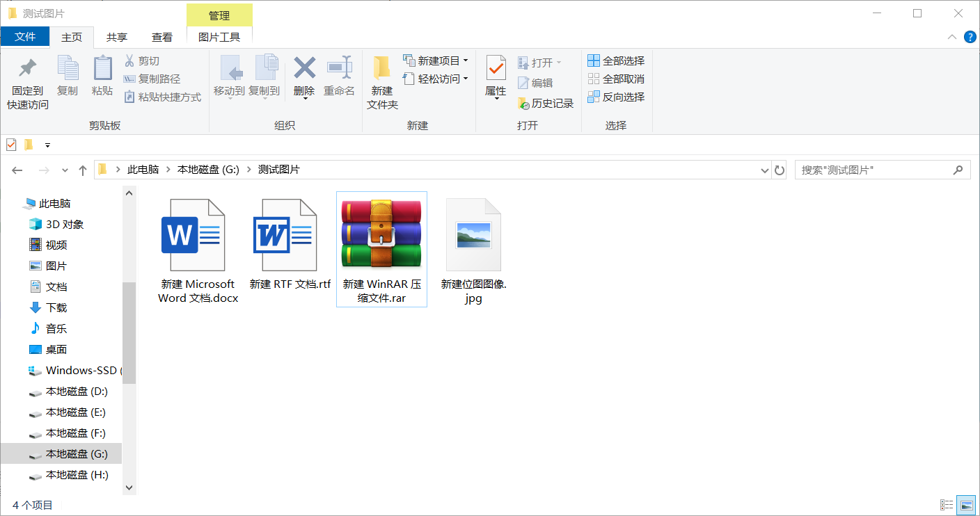Open the File (文件) tab
This screenshot has height=516, width=980.
(x=25, y=37)
